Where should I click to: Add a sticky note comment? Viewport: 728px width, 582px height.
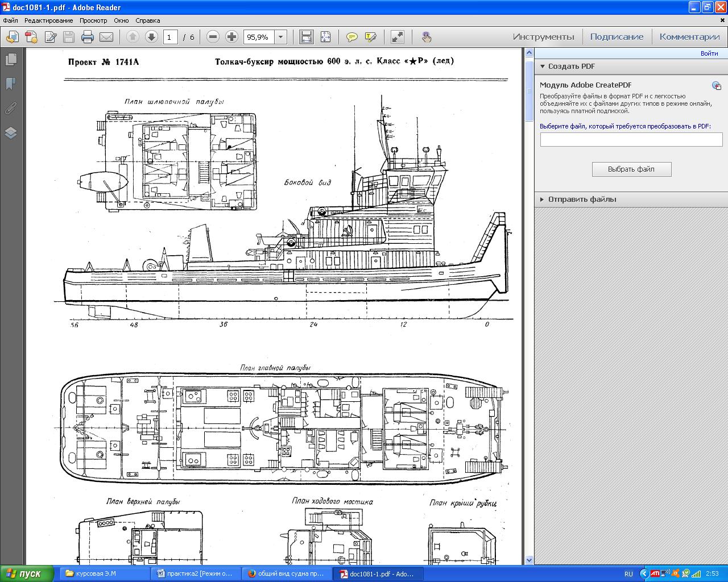pyautogui.click(x=352, y=38)
